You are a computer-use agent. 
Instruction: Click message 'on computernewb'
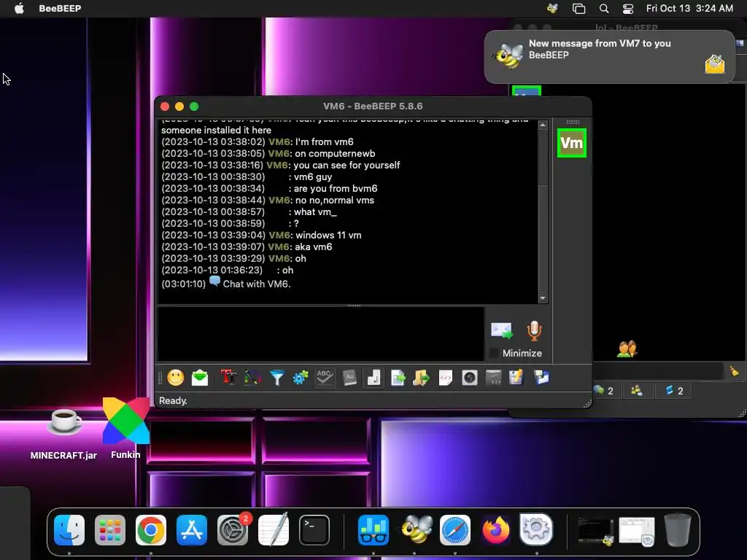coord(335,153)
